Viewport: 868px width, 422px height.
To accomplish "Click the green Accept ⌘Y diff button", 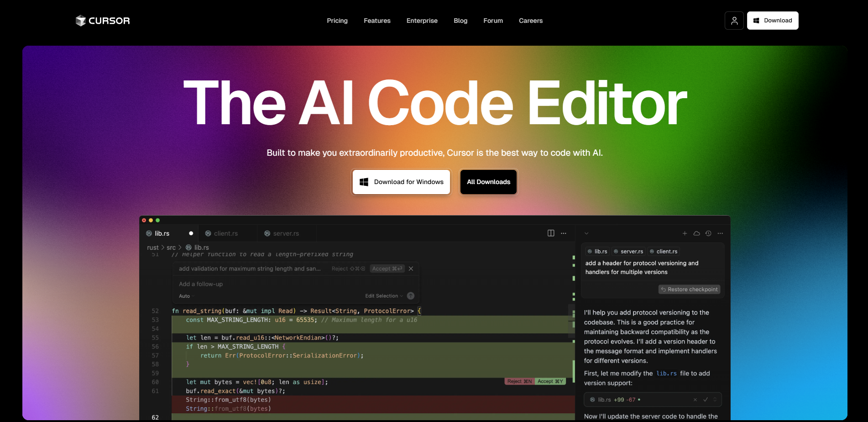I will [550, 381].
